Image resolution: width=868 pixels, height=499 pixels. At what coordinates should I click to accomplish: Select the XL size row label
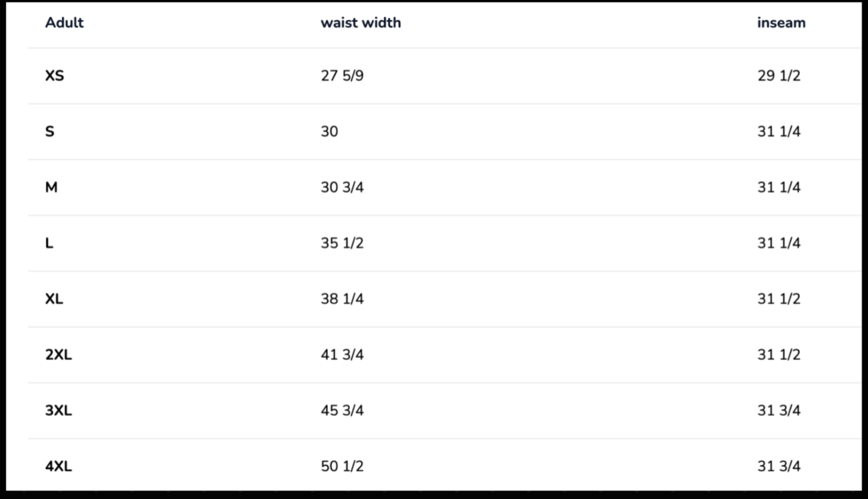point(54,299)
